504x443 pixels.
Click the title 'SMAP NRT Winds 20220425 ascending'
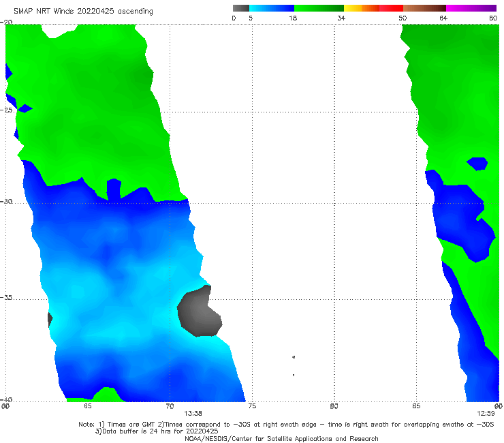coord(83,11)
